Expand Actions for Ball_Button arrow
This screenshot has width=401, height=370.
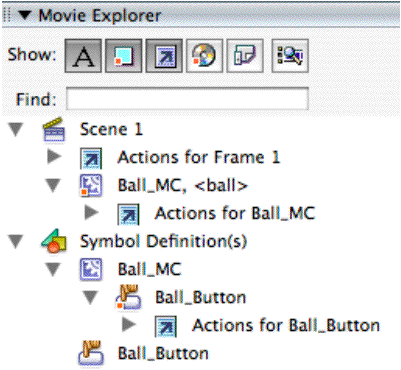(129, 324)
